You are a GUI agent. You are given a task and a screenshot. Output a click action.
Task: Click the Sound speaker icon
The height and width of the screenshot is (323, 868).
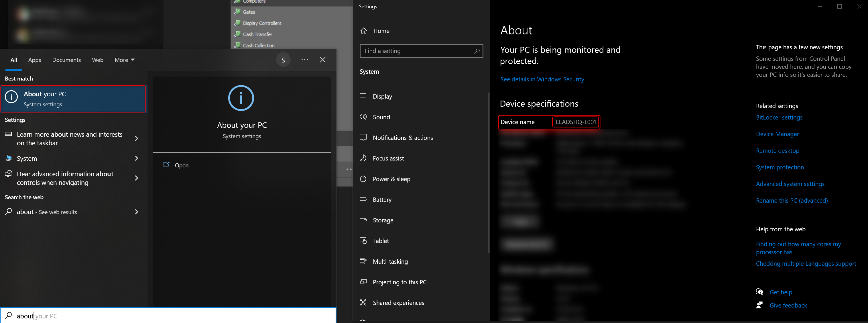pyautogui.click(x=363, y=117)
